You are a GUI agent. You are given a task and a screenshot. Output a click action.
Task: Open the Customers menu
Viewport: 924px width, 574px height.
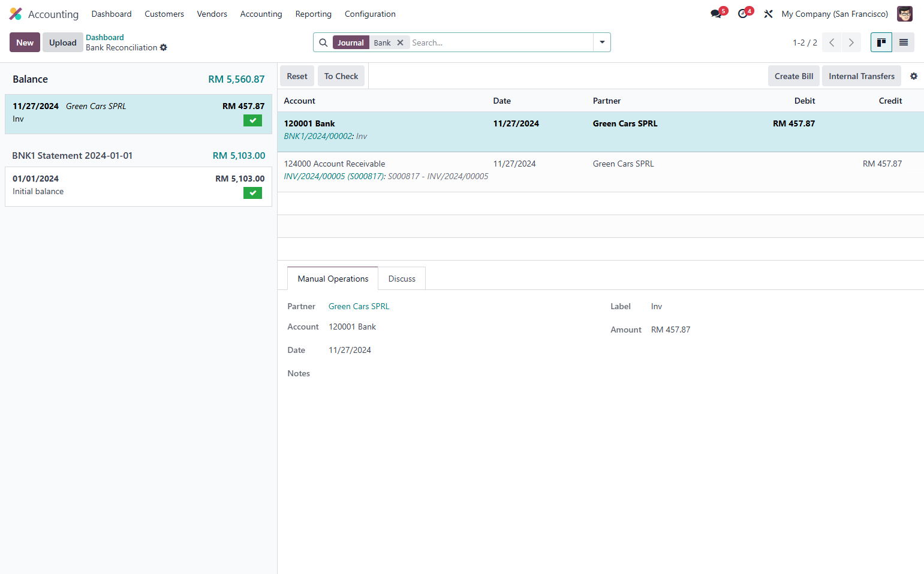[x=164, y=14]
